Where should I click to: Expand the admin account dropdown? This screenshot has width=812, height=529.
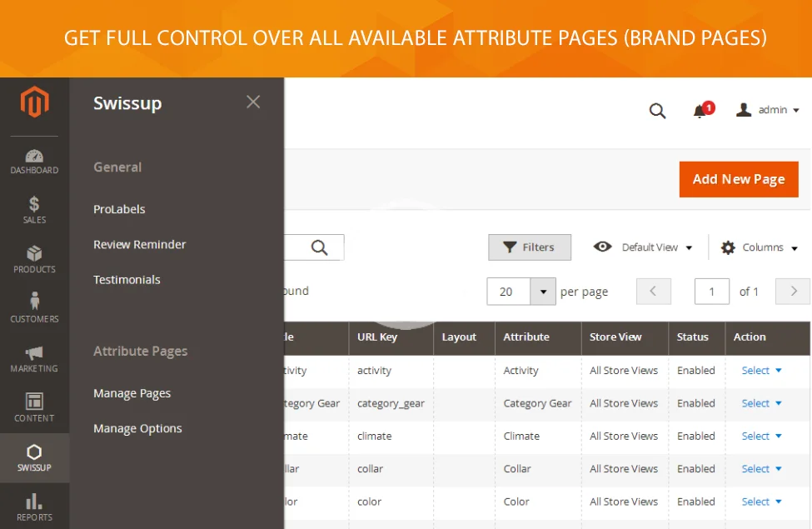768,110
